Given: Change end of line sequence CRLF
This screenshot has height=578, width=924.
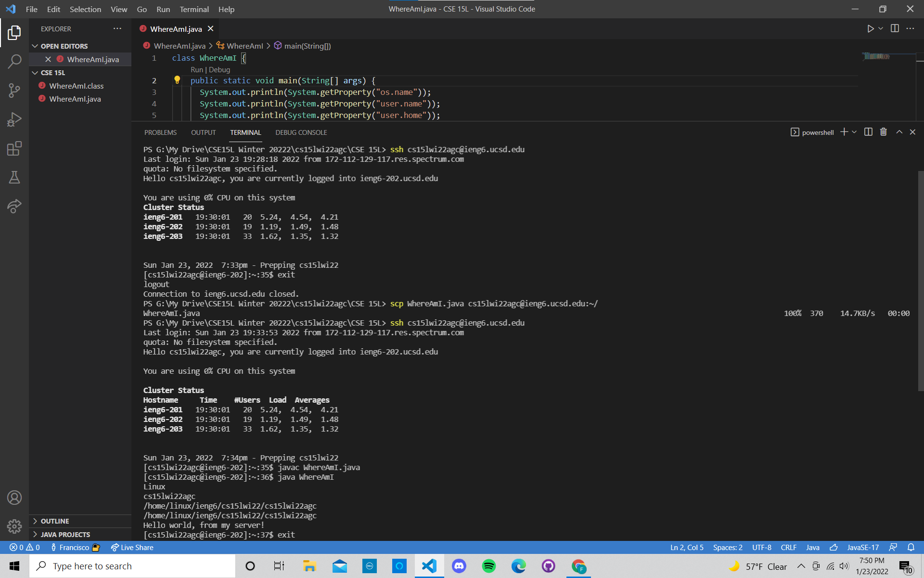Looking at the screenshot, I should tap(788, 547).
